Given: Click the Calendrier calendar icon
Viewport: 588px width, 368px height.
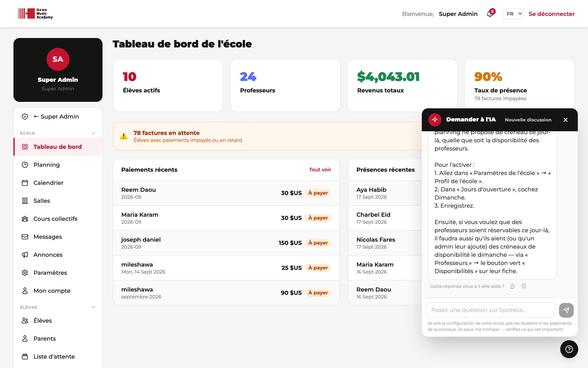Looking at the screenshot, I should 25,183.
